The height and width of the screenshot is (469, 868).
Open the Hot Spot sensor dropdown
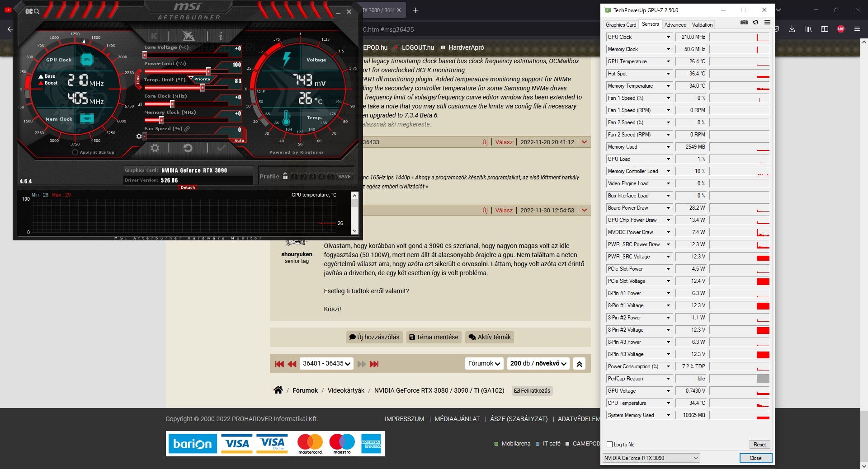tap(668, 74)
